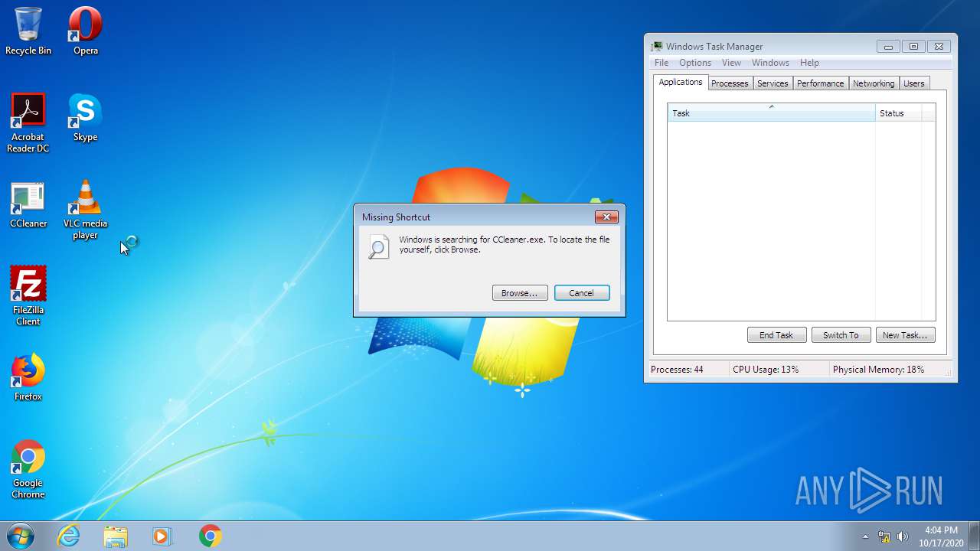
Task: Click New Task... button
Action: coord(905,335)
